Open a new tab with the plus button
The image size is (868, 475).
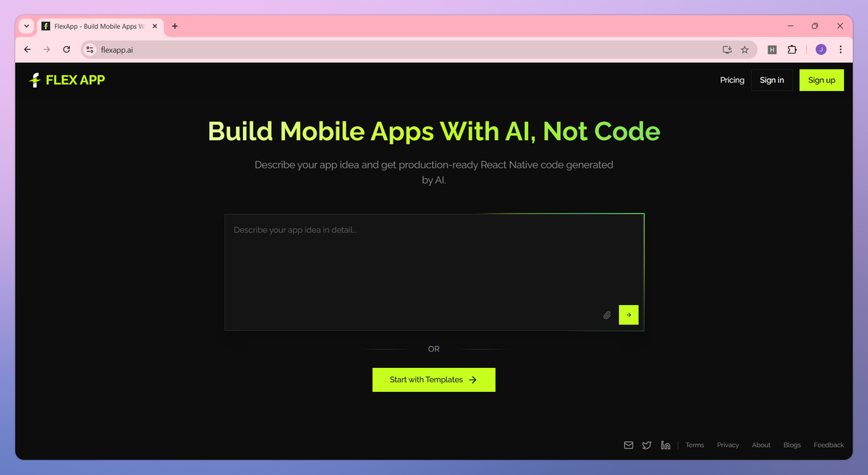[174, 26]
